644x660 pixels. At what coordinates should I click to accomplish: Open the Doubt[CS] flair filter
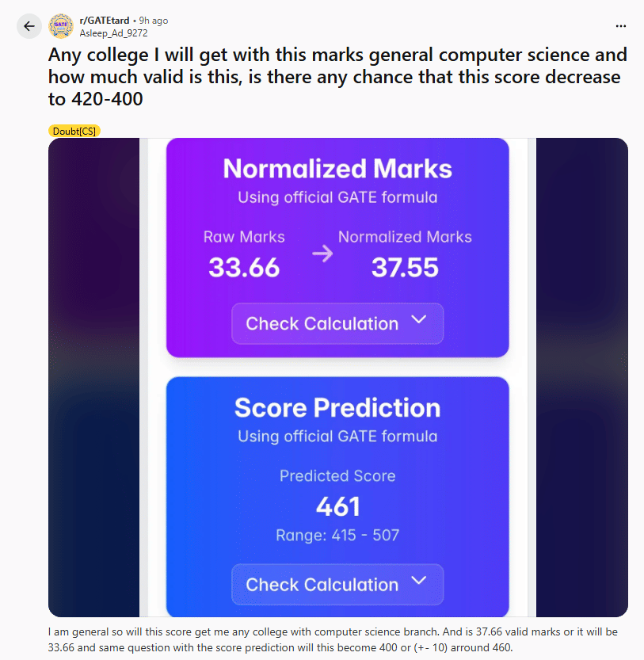(x=74, y=131)
